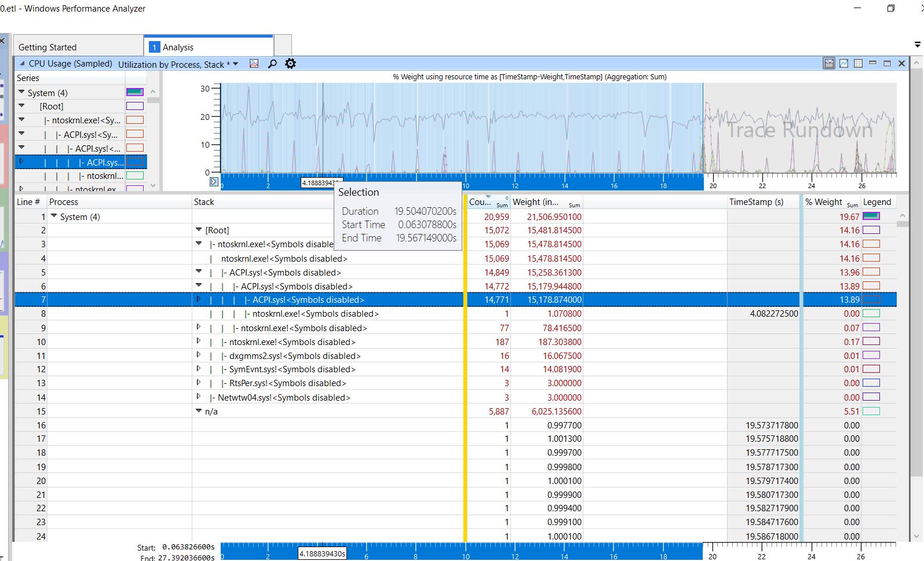The image size is (924, 561).
Task: Collapse System (4) in Series list
Action: click(21, 92)
